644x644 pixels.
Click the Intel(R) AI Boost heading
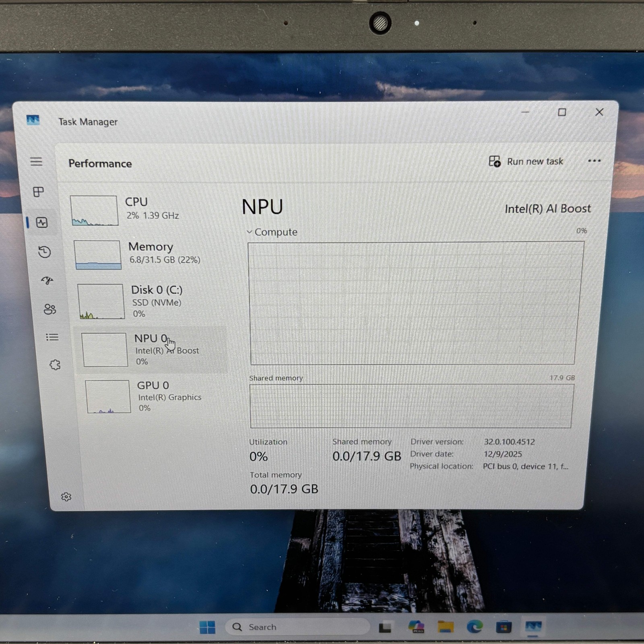(548, 208)
